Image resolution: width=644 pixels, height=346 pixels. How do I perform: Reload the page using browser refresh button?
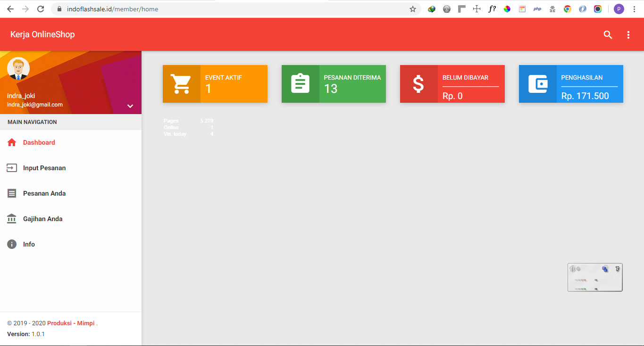(41, 9)
